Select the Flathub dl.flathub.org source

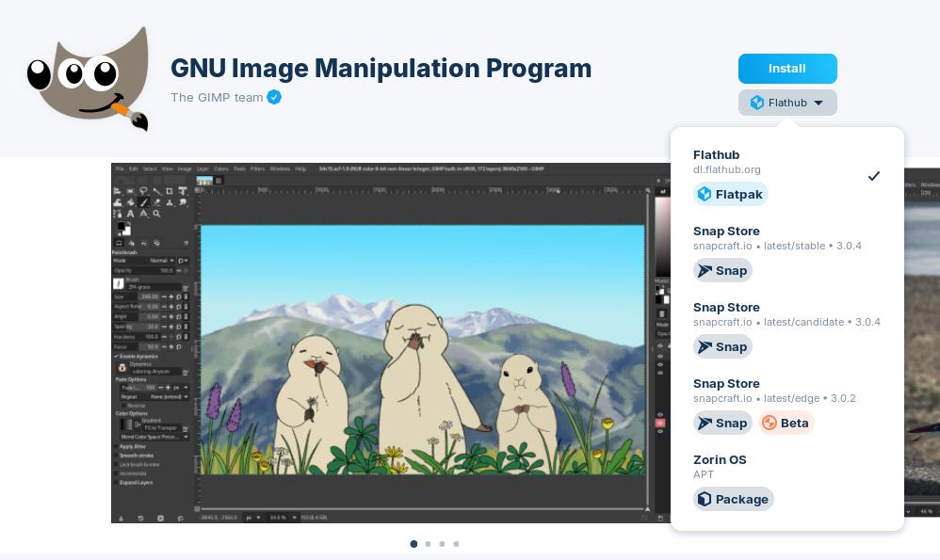point(786,175)
